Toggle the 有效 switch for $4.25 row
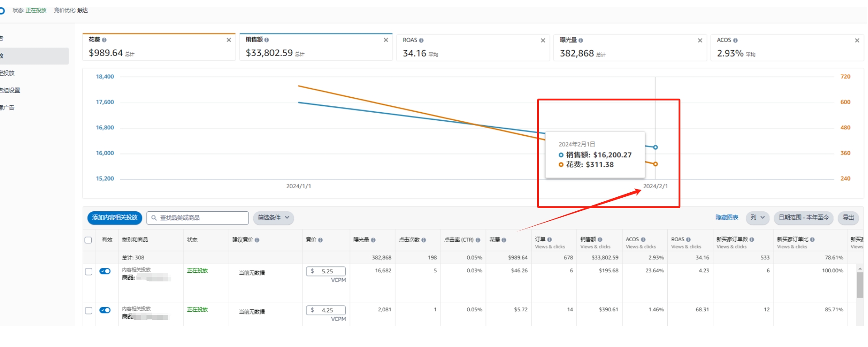Screen dimensions: 868x347 (x=105, y=310)
